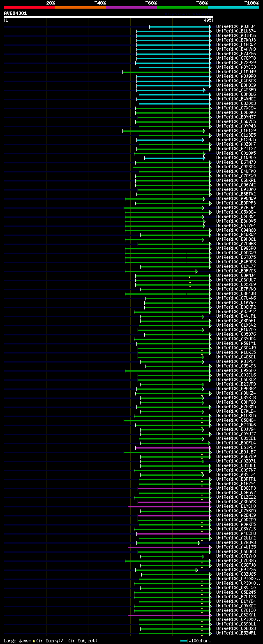The height and width of the screenshot is (644, 263).
Task: Select the UniRef100_A3Z912 label
Action: (236, 312)
